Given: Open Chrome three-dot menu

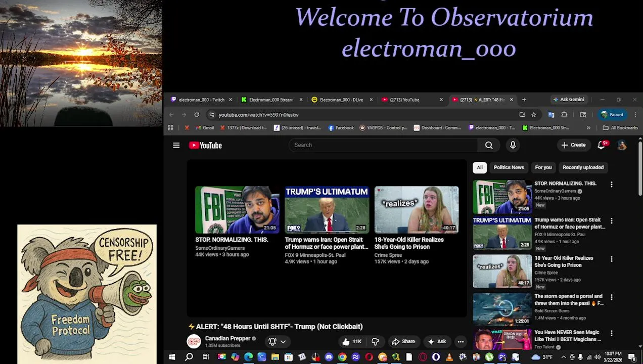Looking at the screenshot, I should point(635,115).
